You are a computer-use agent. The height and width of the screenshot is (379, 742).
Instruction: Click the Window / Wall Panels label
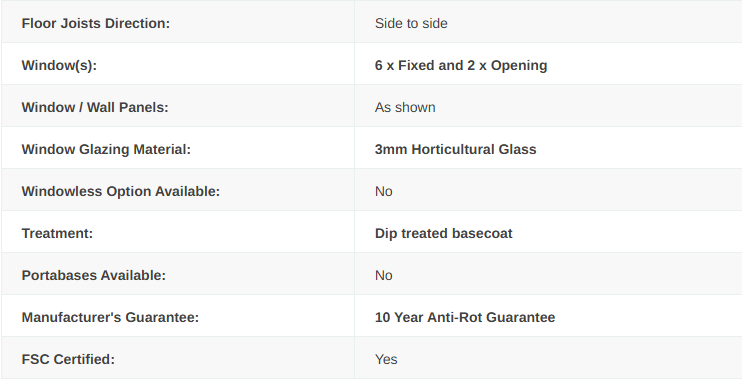95,107
